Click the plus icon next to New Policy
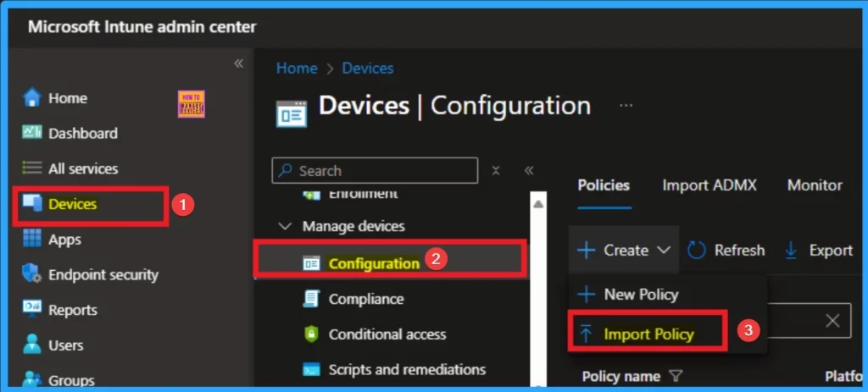This screenshot has width=868, height=392. [587, 294]
